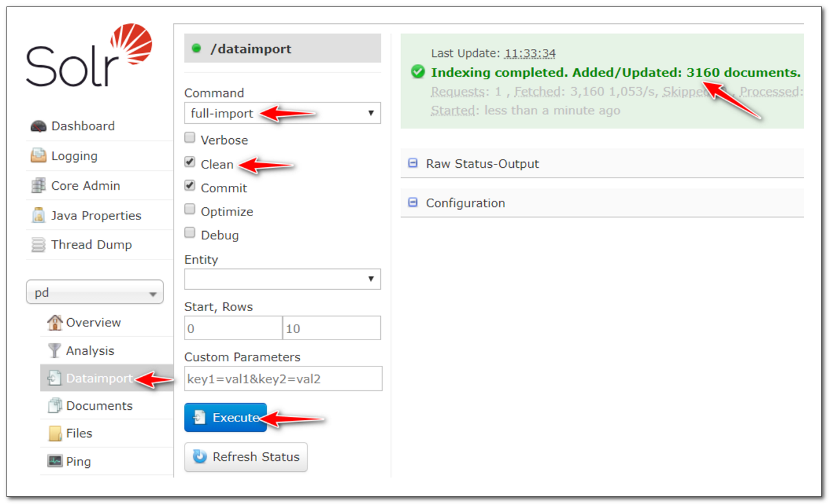The height and width of the screenshot is (504, 829).
Task: Click the Last Update time 11:33:34
Action: 530,54
